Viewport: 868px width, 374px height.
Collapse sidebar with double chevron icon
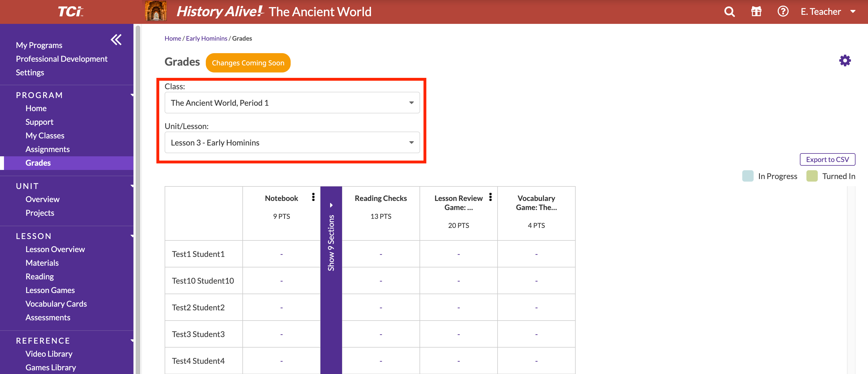point(116,40)
